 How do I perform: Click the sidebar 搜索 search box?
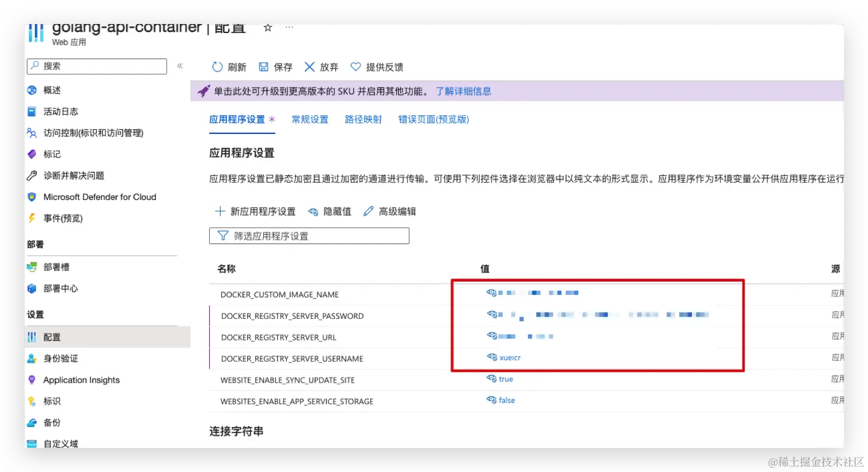pos(97,66)
